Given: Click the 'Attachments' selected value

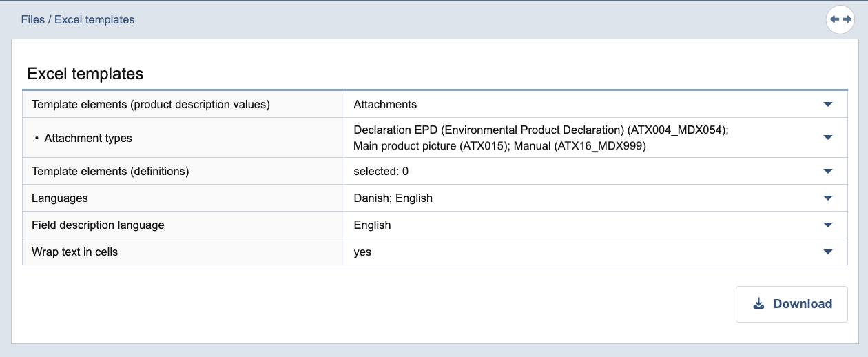Looking at the screenshot, I should coord(385,105).
